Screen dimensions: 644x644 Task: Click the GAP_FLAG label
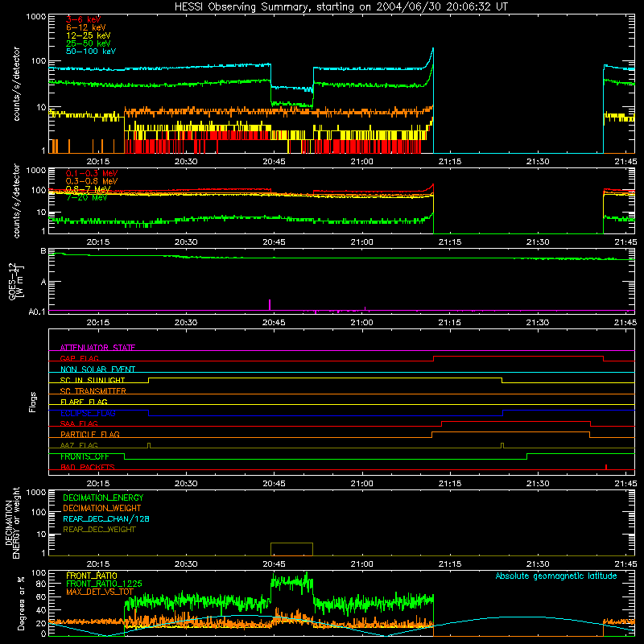tap(80, 358)
